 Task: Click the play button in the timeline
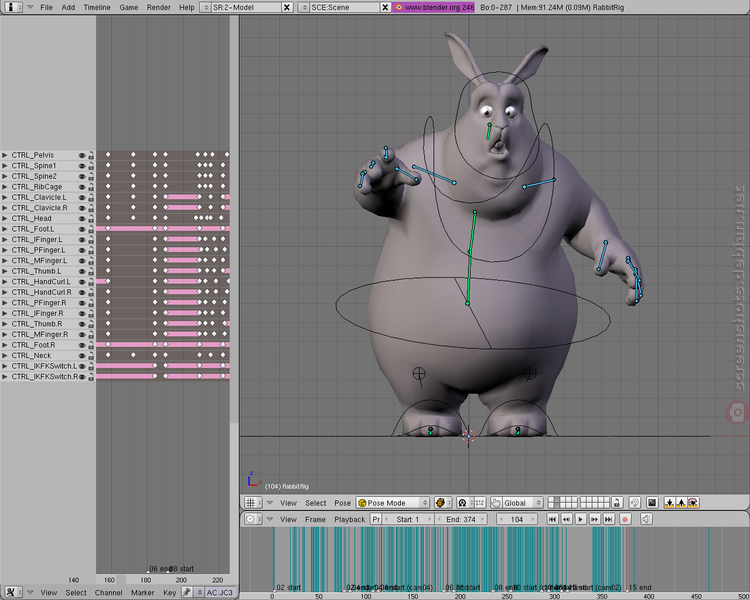coord(580,519)
